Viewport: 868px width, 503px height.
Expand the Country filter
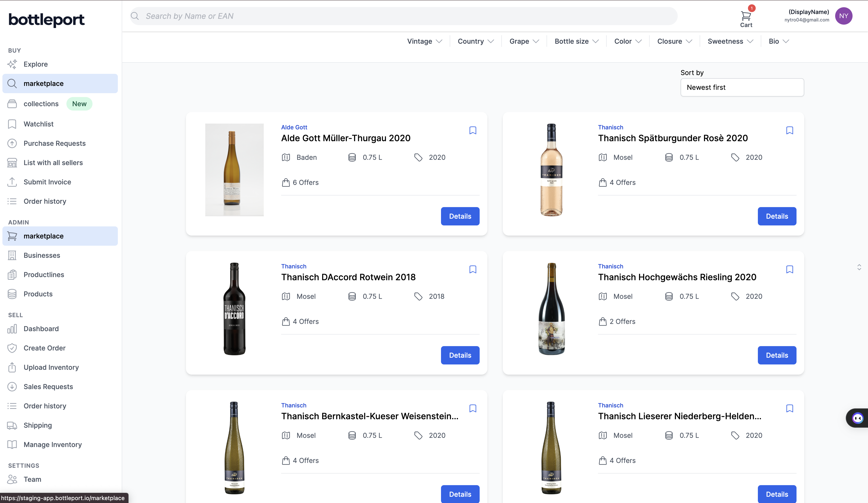tap(476, 41)
